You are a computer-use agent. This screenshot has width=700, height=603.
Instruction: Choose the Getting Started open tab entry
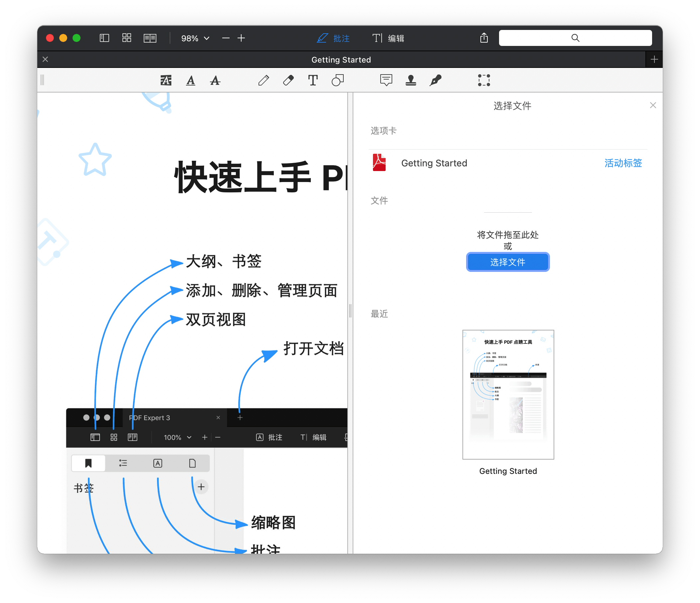508,163
